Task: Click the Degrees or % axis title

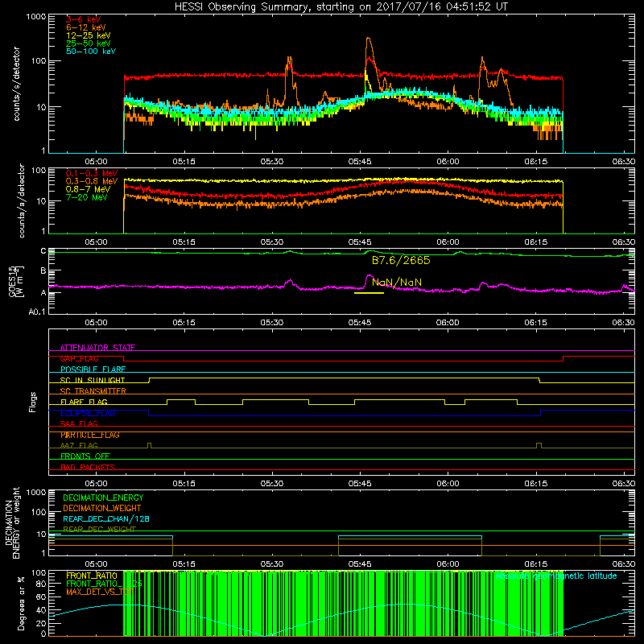Action: [x=21, y=603]
